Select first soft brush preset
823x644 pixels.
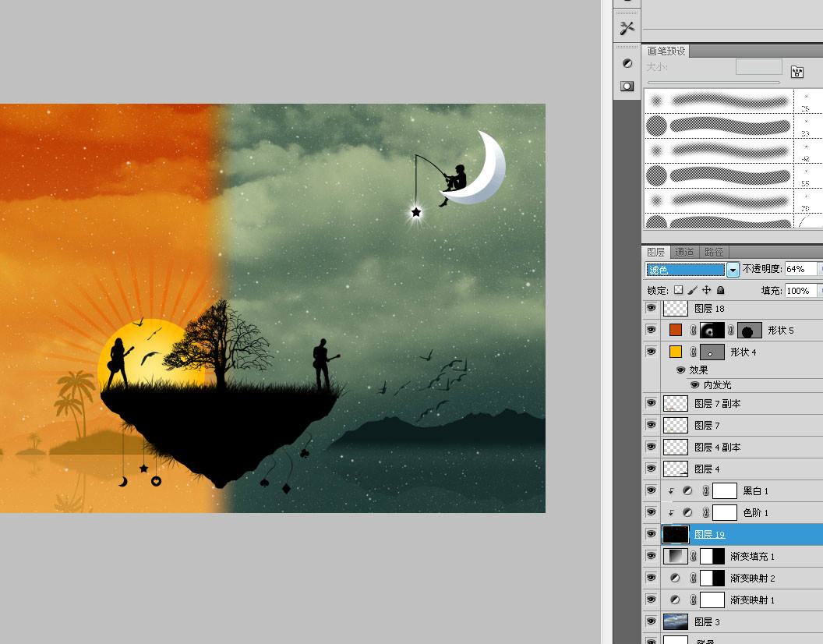click(x=719, y=101)
